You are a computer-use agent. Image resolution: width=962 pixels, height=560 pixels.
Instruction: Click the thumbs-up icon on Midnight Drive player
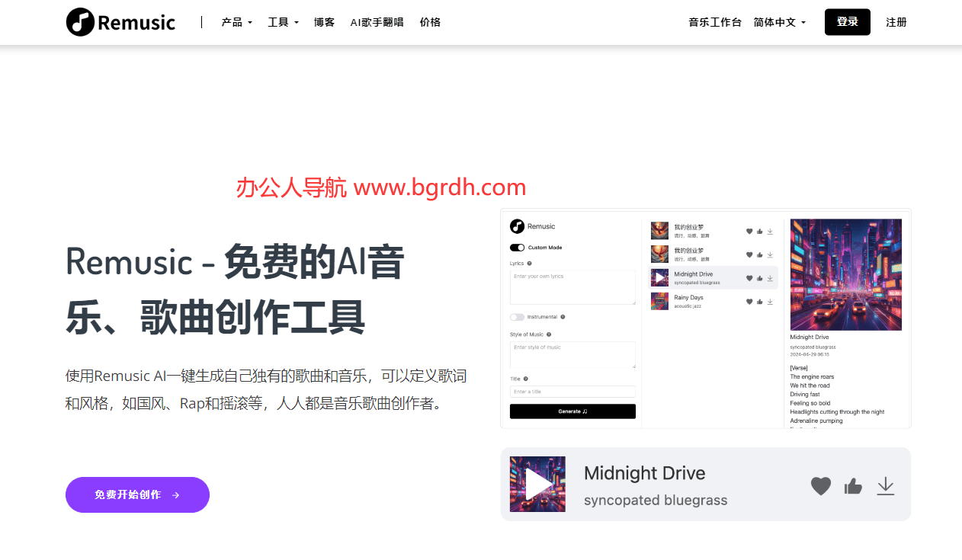pyautogui.click(x=853, y=485)
